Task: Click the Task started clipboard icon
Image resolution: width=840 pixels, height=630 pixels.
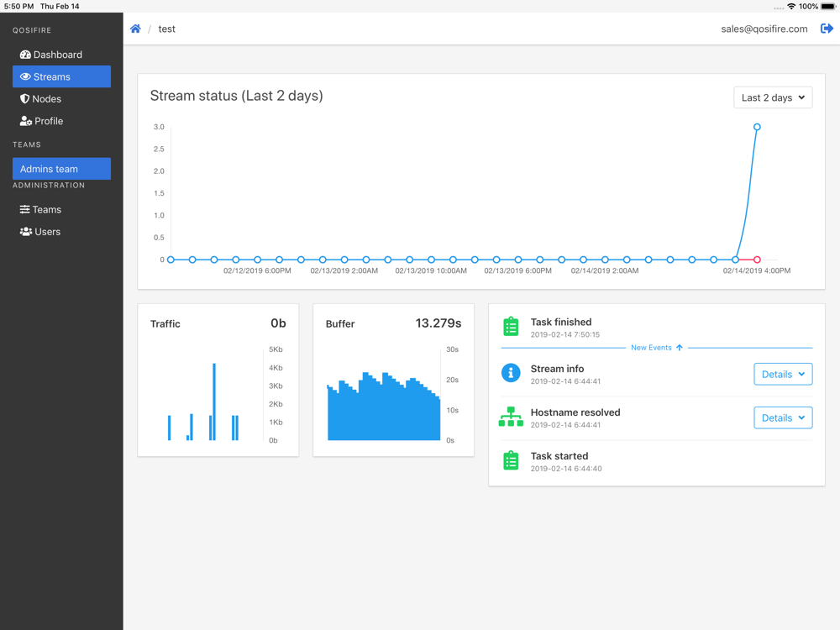Action: [511, 460]
